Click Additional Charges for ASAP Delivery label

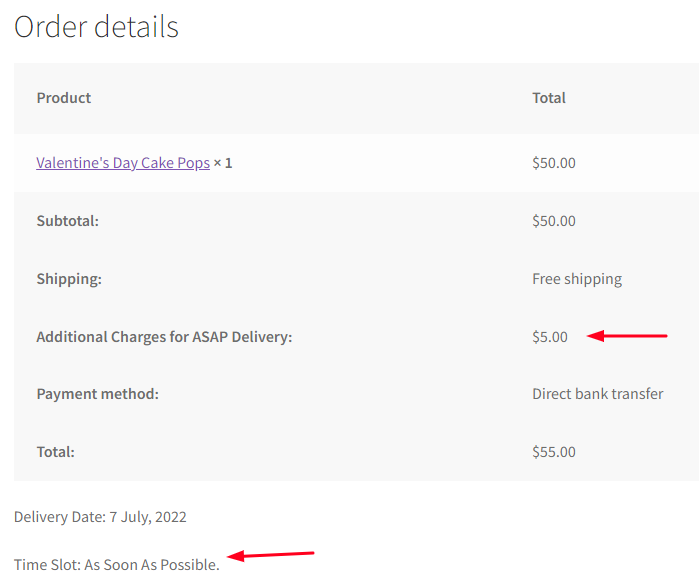[164, 337]
